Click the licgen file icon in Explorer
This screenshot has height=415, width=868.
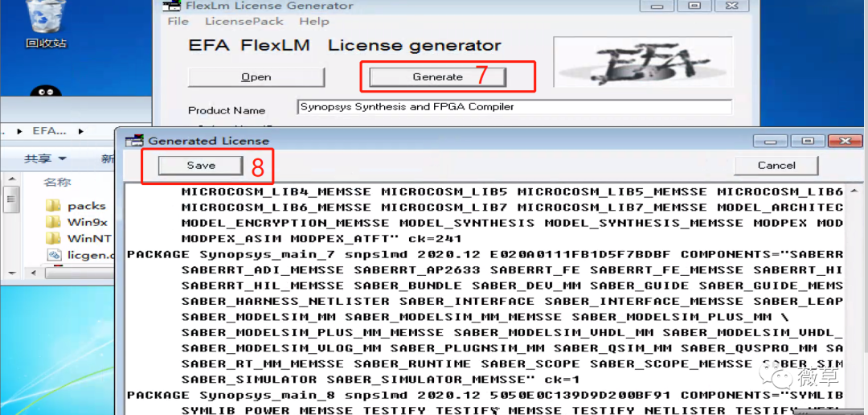point(54,256)
